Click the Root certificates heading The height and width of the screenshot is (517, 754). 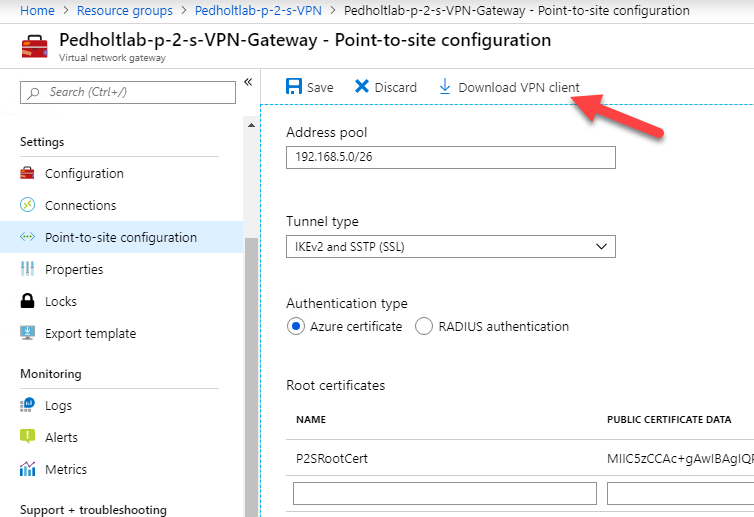tap(336, 385)
